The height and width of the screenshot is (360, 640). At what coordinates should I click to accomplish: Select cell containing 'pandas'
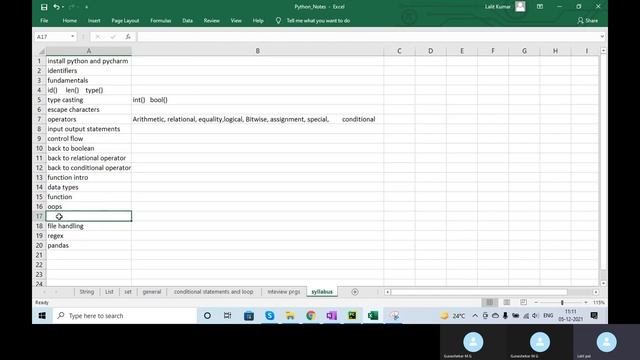[x=88, y=245]
